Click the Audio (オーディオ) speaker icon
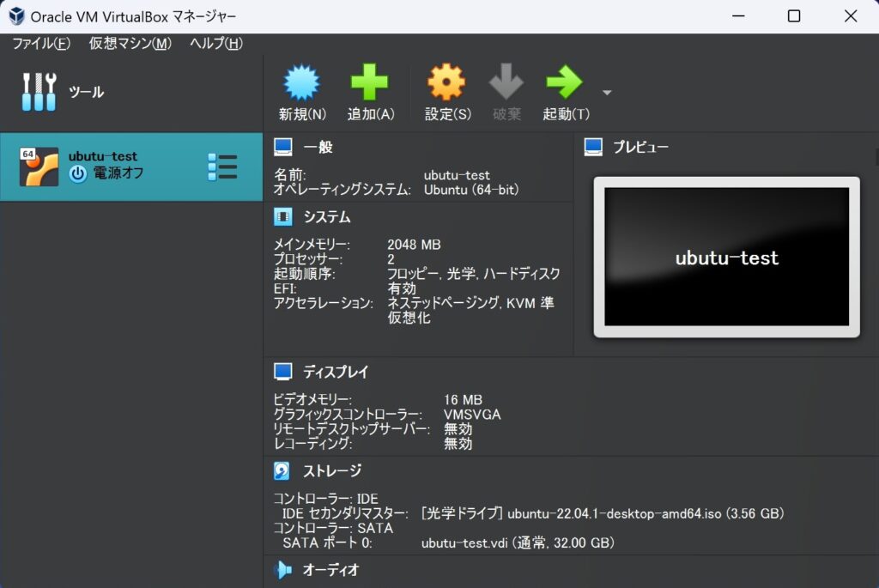This screenshot has height=588, width=879. click(x=282, y=569)
